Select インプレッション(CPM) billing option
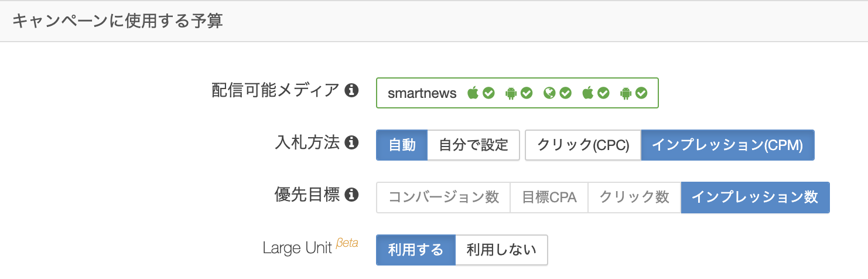Viewport: 868px width, 279px height. click(727, 145)
